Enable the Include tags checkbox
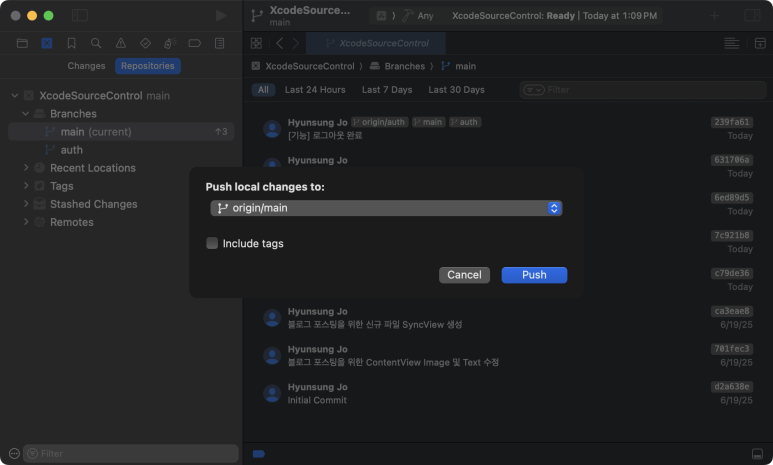The width and height of the screenshot is (773, 465). click(x=212, y=243)
